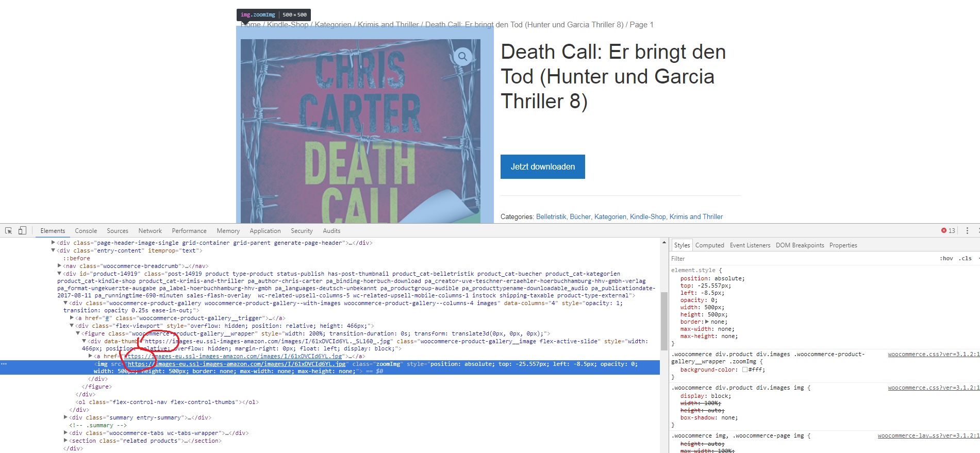Open the Security tab
This screenshot has height=453, width=980.
coord(302,231)
